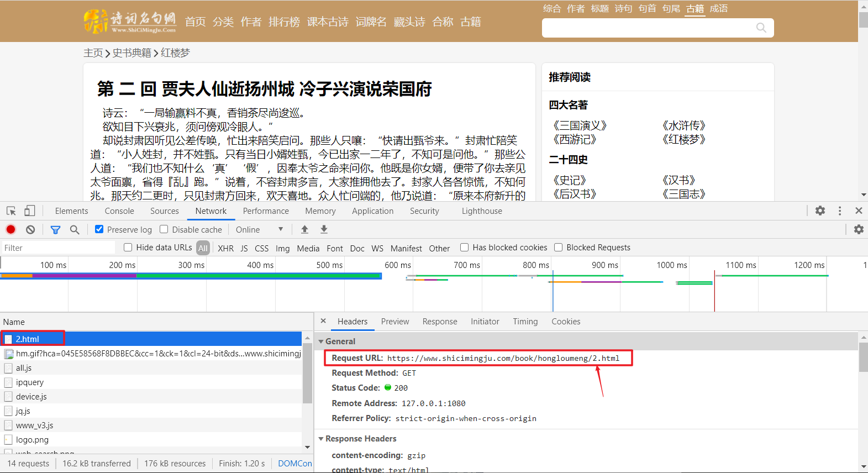Filter requests by XHR

(225, 249)
